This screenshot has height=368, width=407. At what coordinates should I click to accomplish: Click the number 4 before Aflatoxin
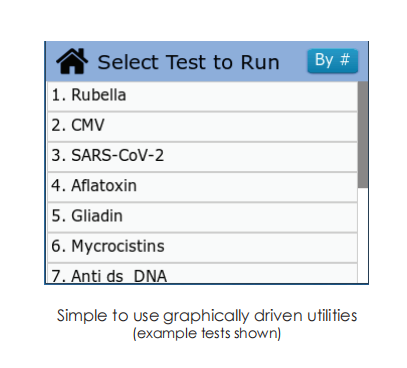pos(56,186)
